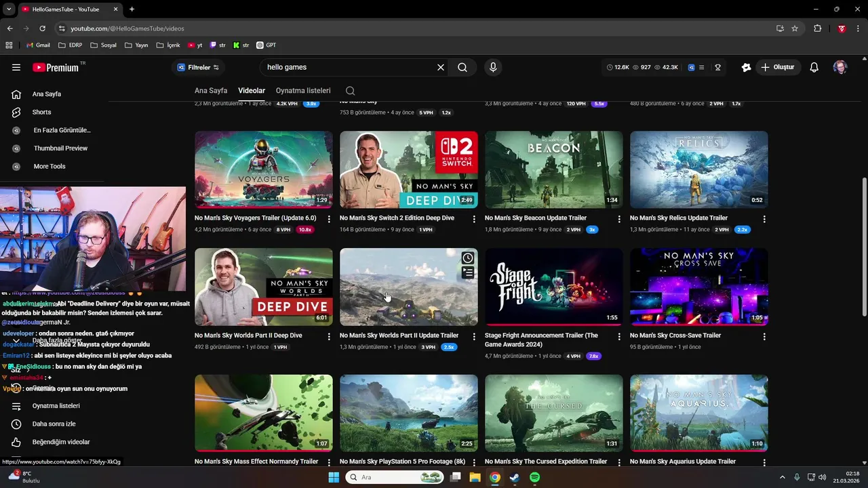Go to Ana Sayfa in the sidebar
This screenshot has width=868, height=488.
pyautogui.click(x=46, y=94)
